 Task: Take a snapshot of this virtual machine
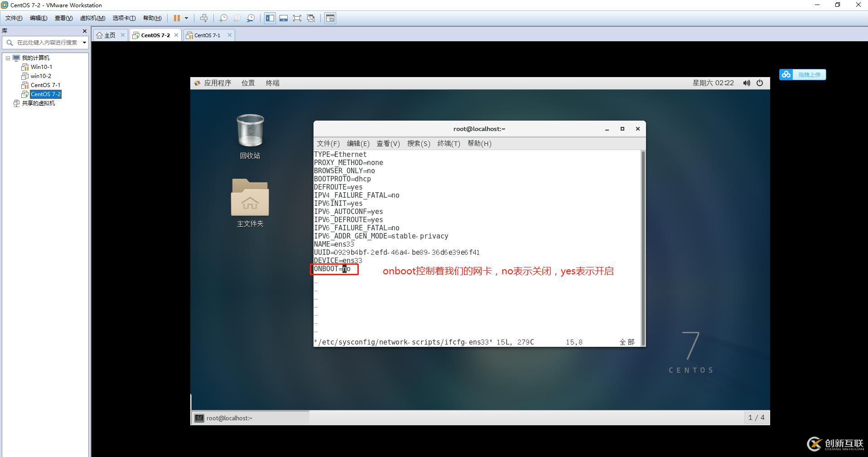coord(223,18)
